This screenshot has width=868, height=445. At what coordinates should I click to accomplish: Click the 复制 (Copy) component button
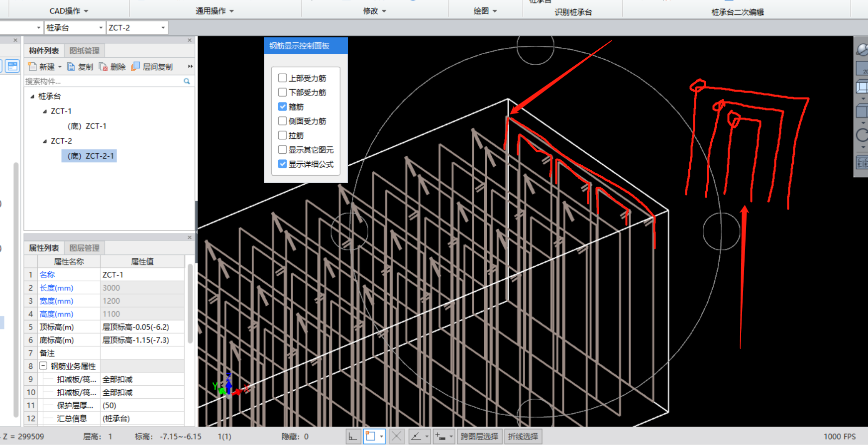(80, 67)
